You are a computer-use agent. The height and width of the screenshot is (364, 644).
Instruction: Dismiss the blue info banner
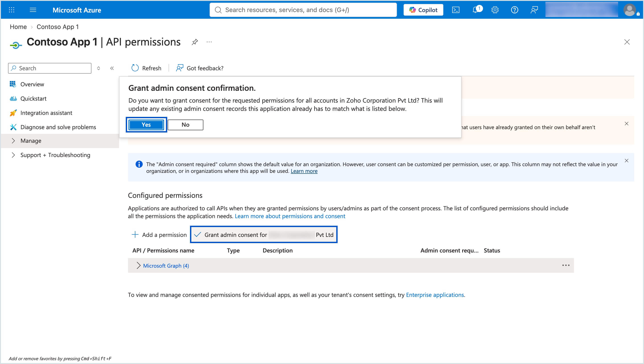627,161
